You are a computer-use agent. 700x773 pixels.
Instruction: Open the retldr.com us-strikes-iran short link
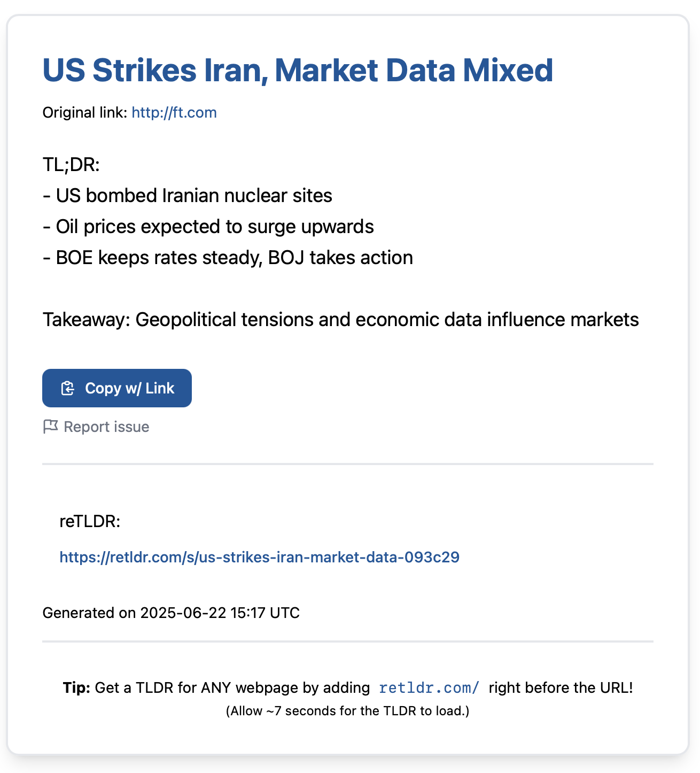(259, 557)
